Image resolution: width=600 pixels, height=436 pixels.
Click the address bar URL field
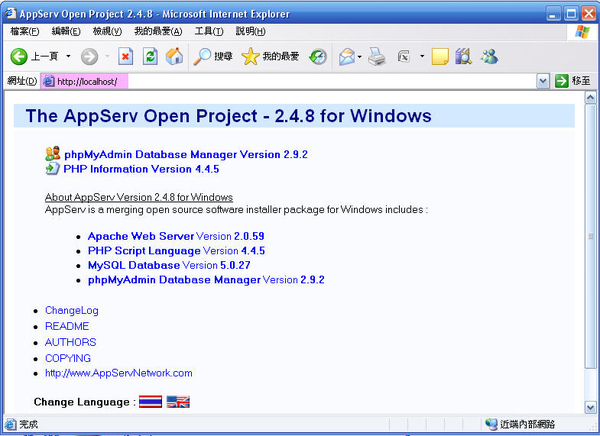click(x=289, y=81)
